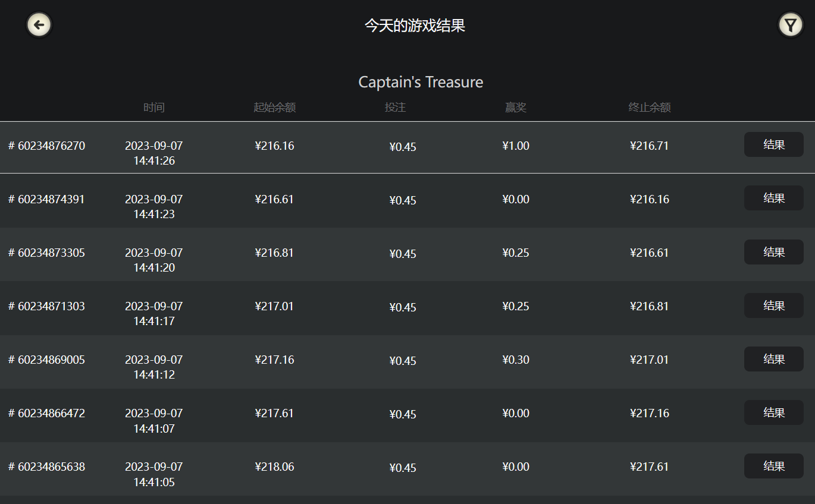Select row timestamped 14:41:05
815x504 pixels.
click(x=407, y=469)
